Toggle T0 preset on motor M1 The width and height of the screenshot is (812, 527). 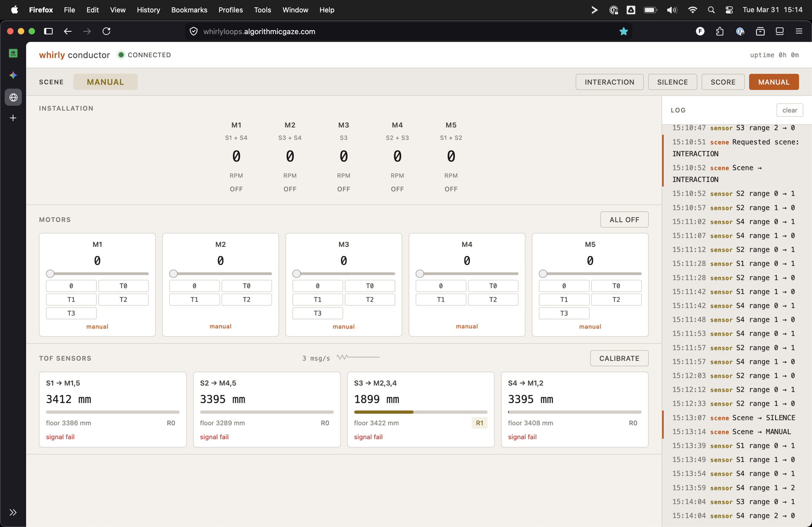(123, 286)
